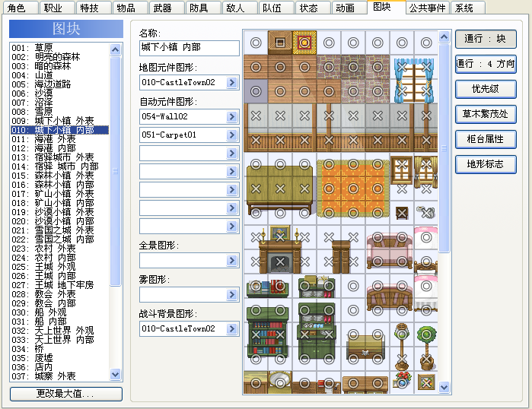
Task: Select the first stone wall tile in the second row
Action: pyautogui.click(x=329, y=67)
